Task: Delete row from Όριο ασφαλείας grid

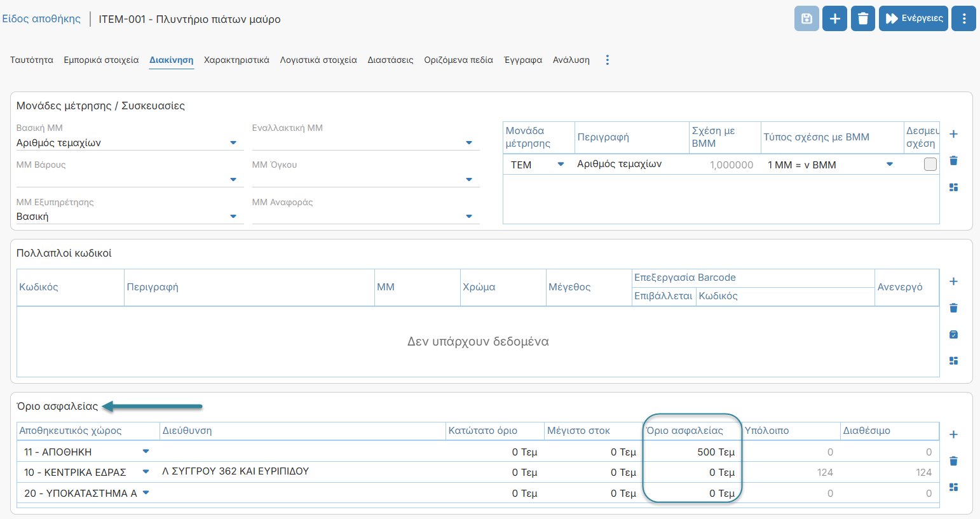Action: pos(953,461)
